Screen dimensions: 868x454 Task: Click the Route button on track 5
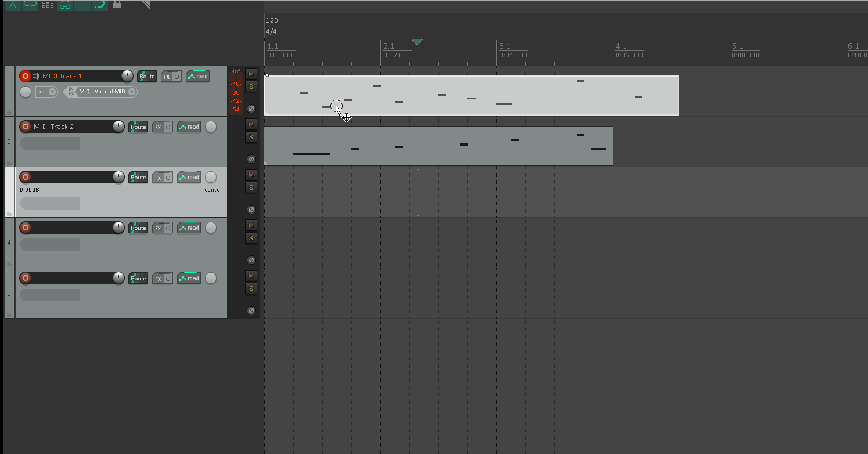pyautogui.click(x=138, y=279)
